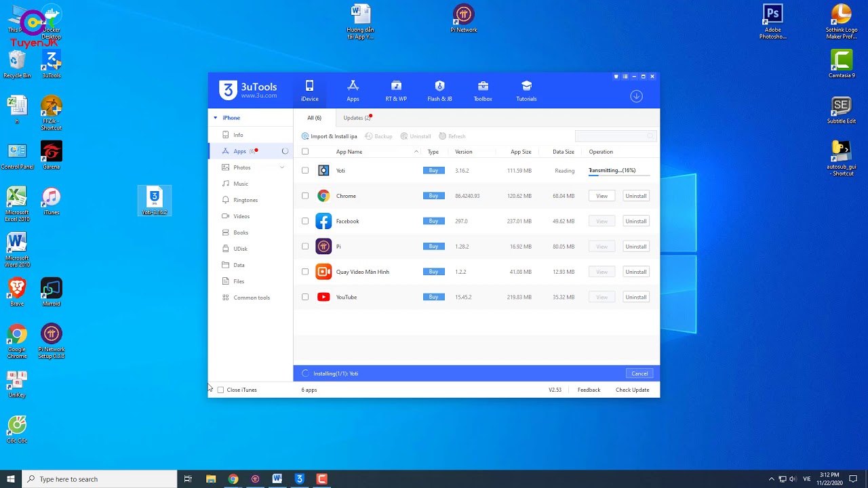This screenshot has height=488, width=868.
Task: Collapse the iPhone device tree
Action: click(216, 118)
